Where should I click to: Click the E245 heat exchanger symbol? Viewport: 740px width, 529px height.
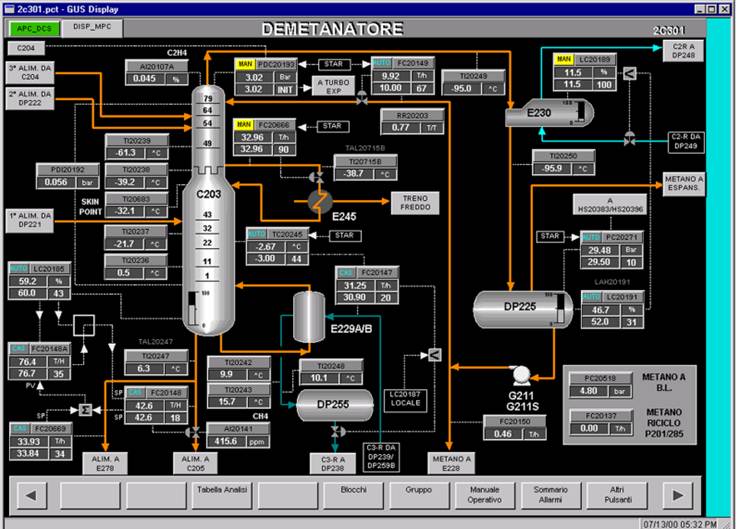click(x=321, y=201)
